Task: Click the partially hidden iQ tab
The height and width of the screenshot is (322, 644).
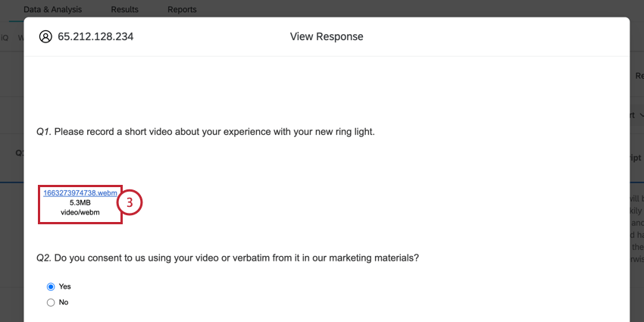Action: [x=5, y=36]
